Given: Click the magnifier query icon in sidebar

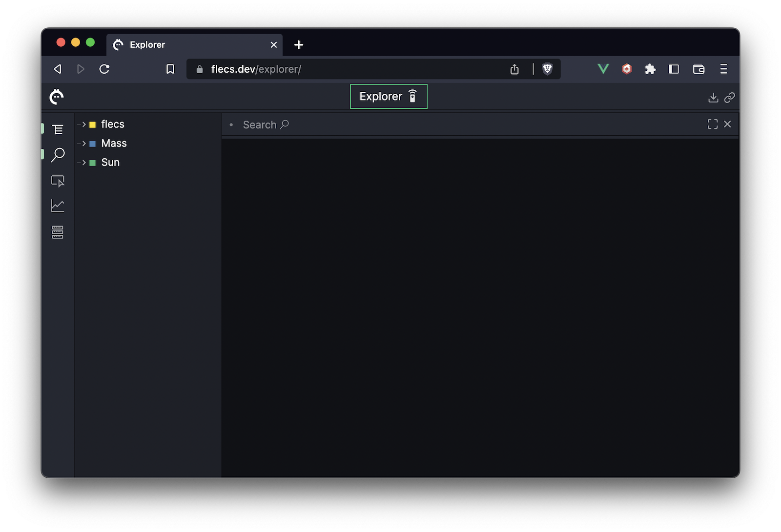Looking at the screenshot, I should (x=58, y=155).
